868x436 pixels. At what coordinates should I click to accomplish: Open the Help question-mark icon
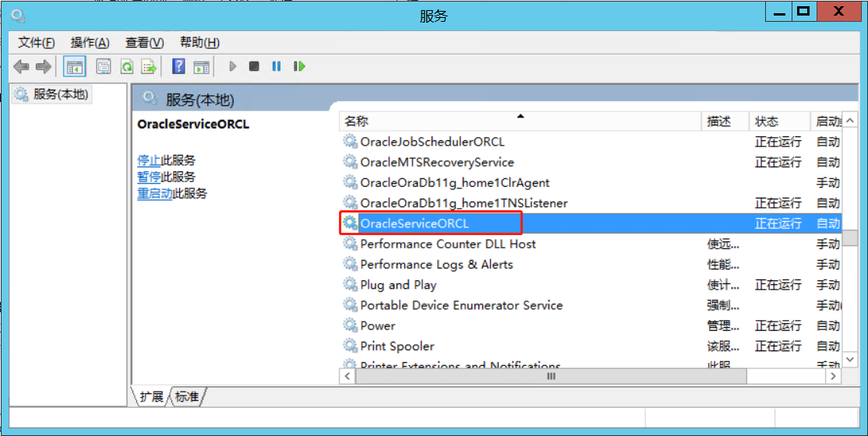(178, 67)
